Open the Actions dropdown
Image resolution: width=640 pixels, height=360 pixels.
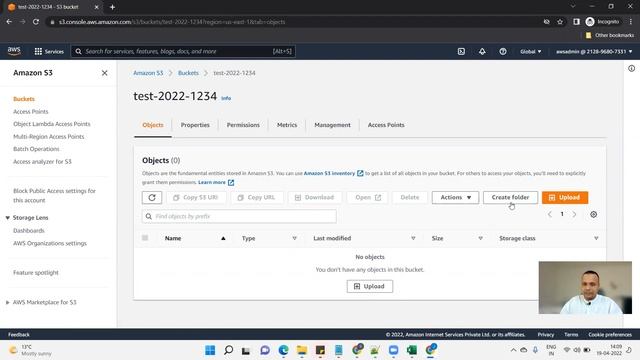(x=455, y=198)
